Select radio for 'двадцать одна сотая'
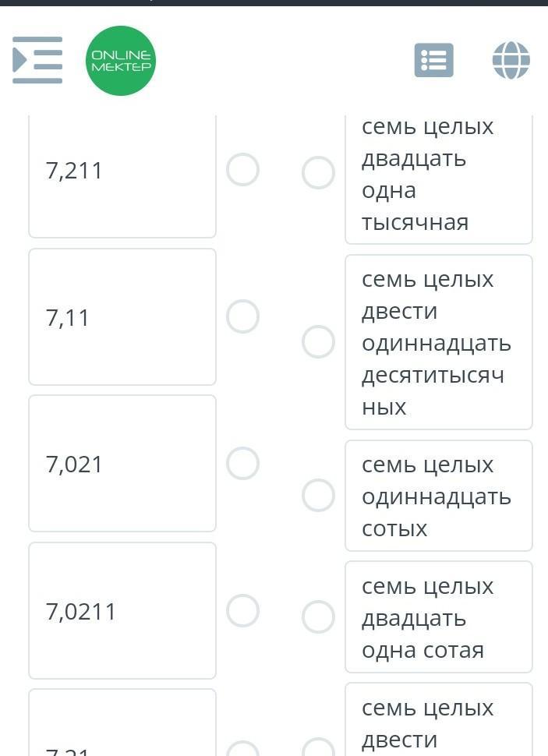This screenshot has width=548, height=756. pyautogui.click(x=318, y=616)
